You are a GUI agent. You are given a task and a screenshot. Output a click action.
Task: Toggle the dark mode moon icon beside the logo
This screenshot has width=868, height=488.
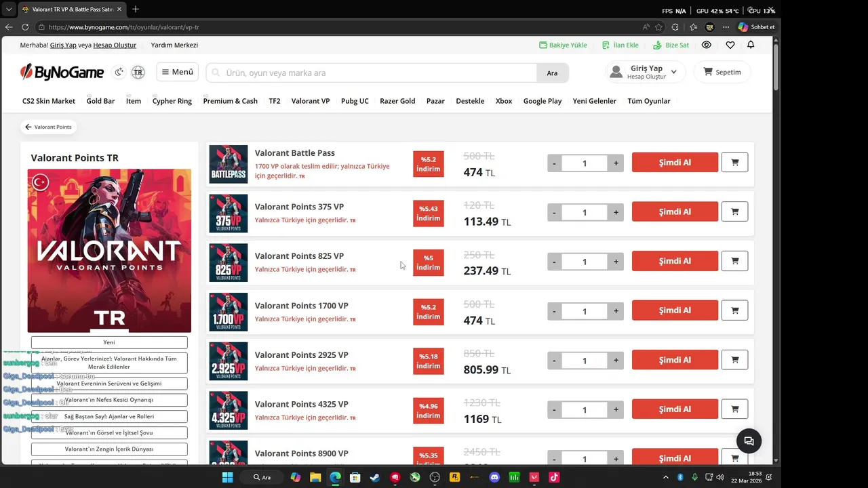coord(119,72)
